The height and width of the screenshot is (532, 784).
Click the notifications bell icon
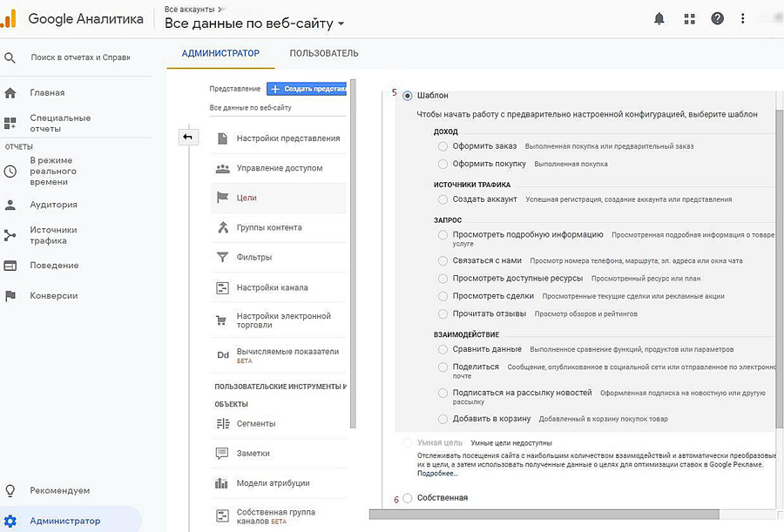pos(659,18)
